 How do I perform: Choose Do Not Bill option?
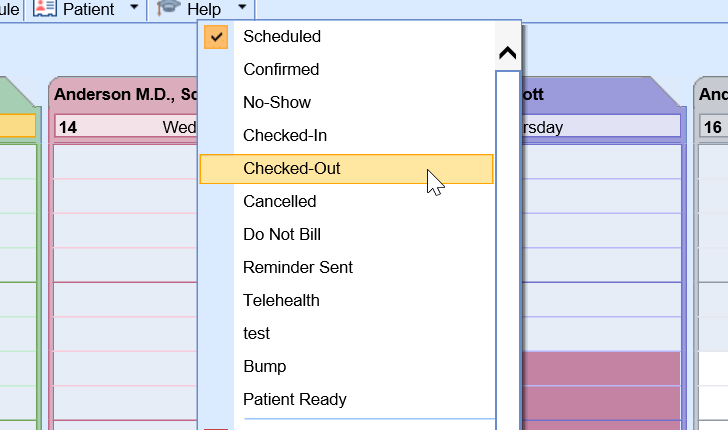point(284,235)
